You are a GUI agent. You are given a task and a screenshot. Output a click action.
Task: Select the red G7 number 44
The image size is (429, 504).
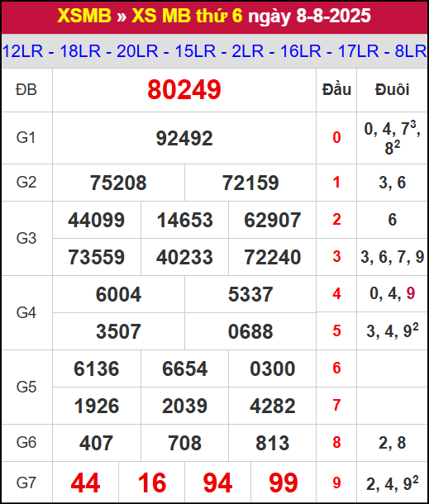pyautogui.click(x=85, y=483)
